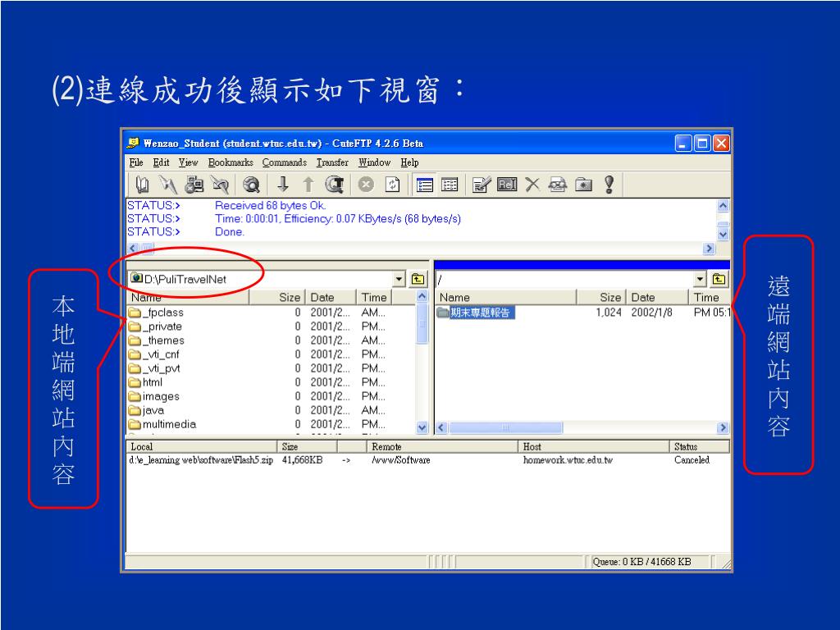840x630 pixels.
Task: Open the File menu
Action: click(x=136, y=162)
